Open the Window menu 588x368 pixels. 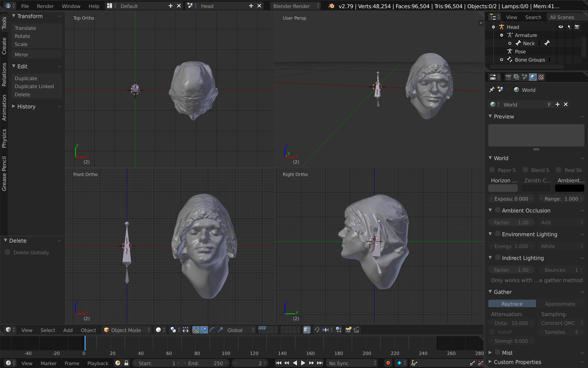tap(71, 6)
